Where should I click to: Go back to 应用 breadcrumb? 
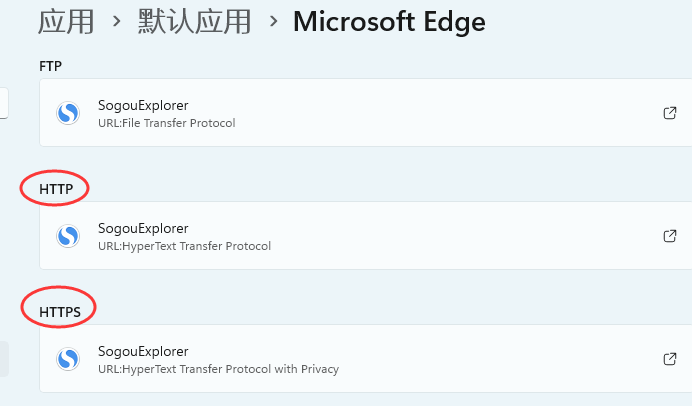coord(66,22)
